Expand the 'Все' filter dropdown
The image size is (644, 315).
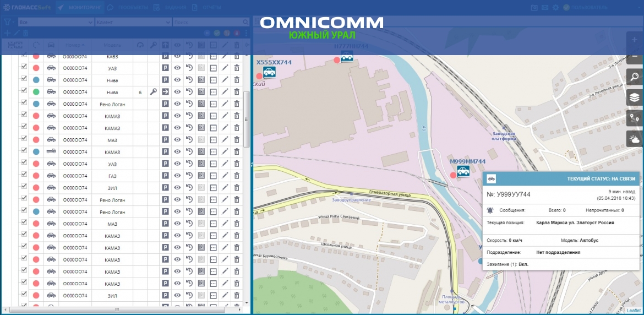tap(55, 23)
